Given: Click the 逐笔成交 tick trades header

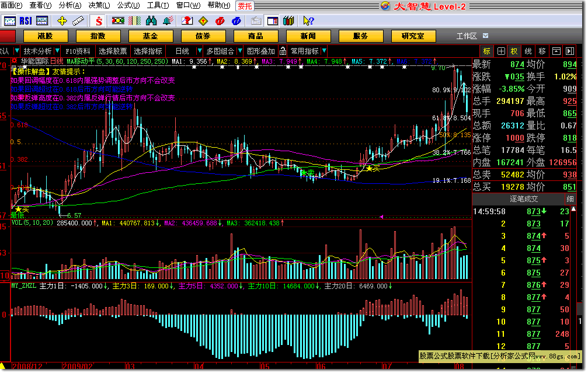Looking at the screenshot, I should pos(524,199).
